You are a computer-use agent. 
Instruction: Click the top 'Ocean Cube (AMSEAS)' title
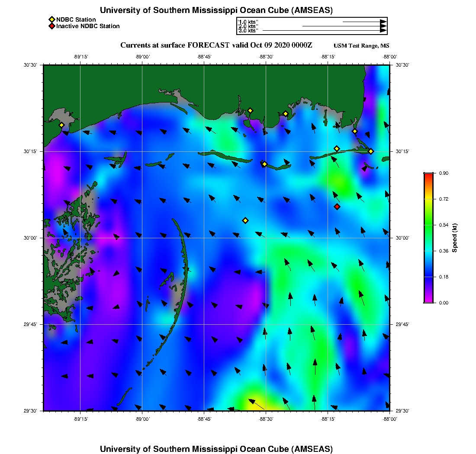pos(216,10)
